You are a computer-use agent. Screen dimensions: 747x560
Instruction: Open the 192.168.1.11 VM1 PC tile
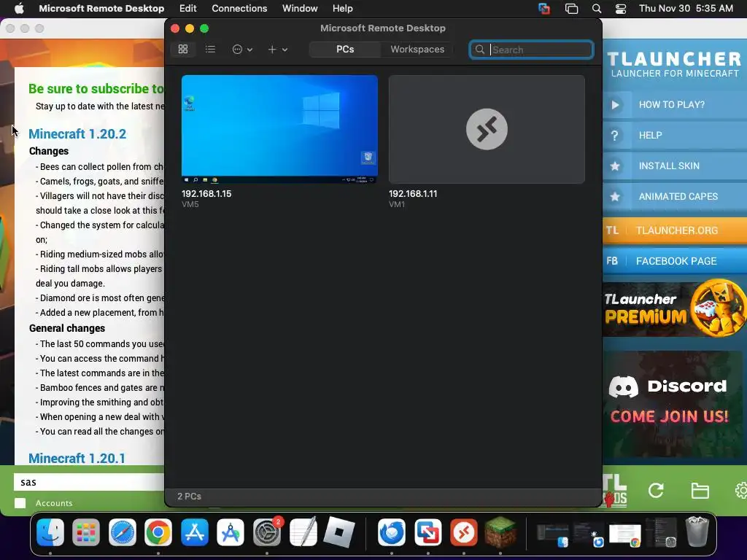487,129
